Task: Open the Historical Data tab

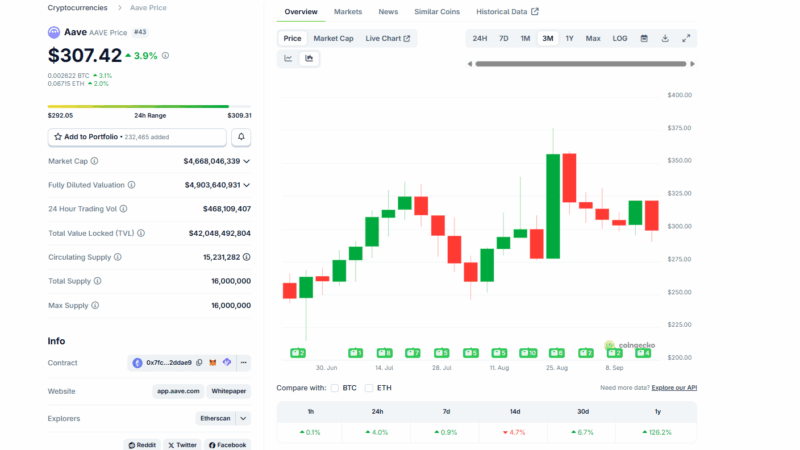Action: 507,12
